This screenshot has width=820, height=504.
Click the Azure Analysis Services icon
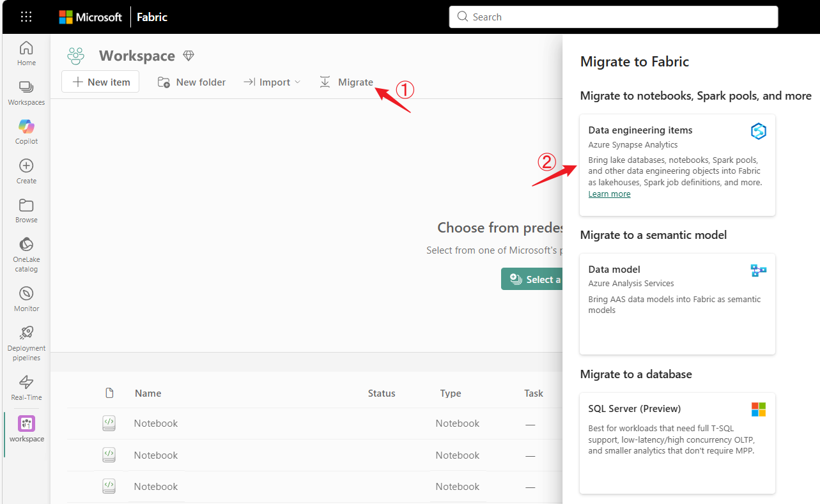(x=759, y=271)
